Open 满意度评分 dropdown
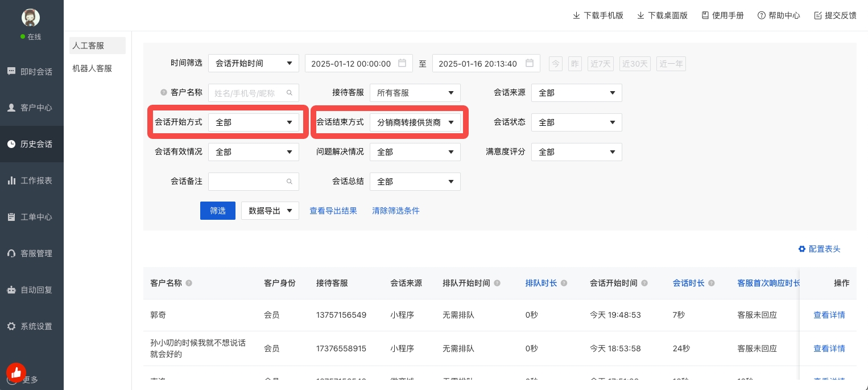The width and height of the screenshot is (868, 390). [577, 152]
